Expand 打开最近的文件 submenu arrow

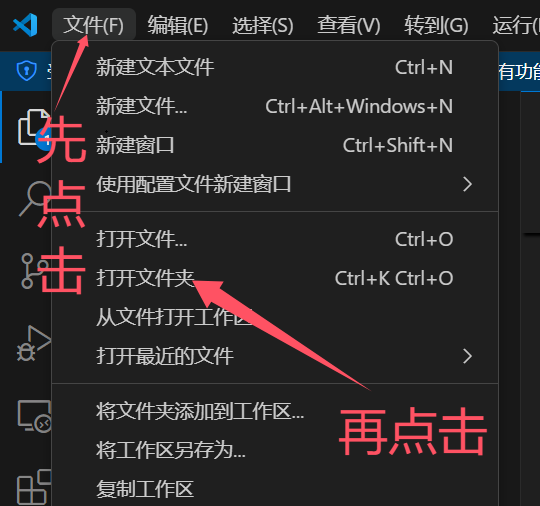click(467, 356)
